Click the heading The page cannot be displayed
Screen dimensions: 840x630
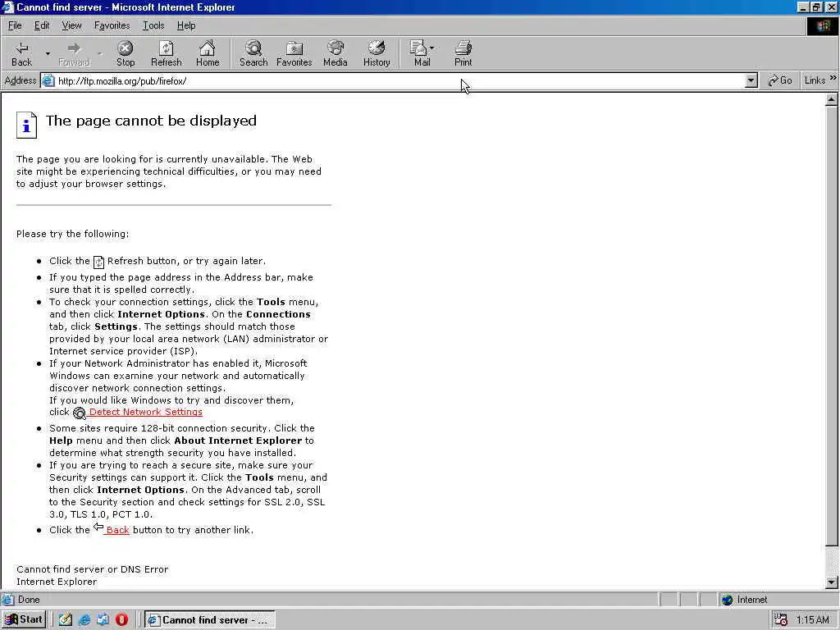point(151,121)
